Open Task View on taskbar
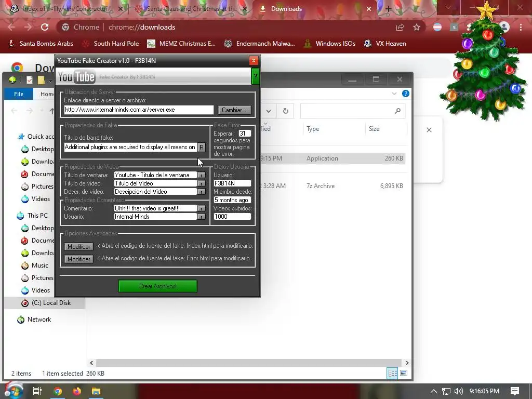This screenshot has height=399, width=532. 37,391
